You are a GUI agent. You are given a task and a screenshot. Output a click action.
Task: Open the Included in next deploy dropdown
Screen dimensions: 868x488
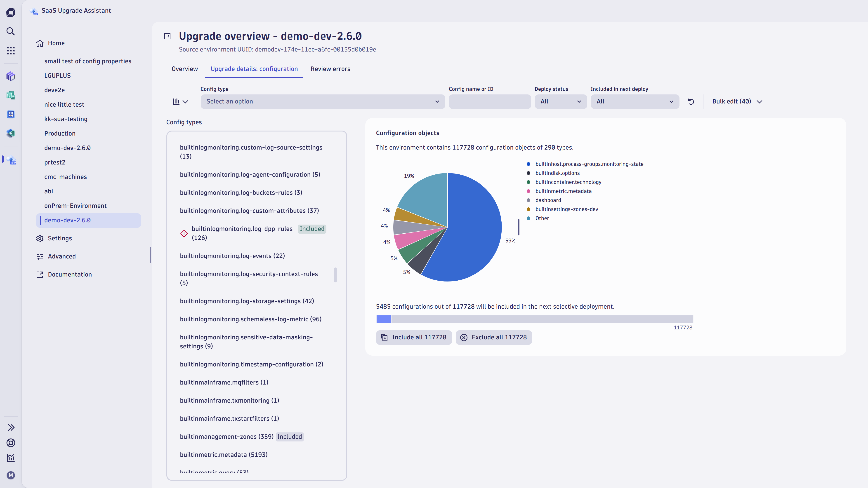[634, 101]
